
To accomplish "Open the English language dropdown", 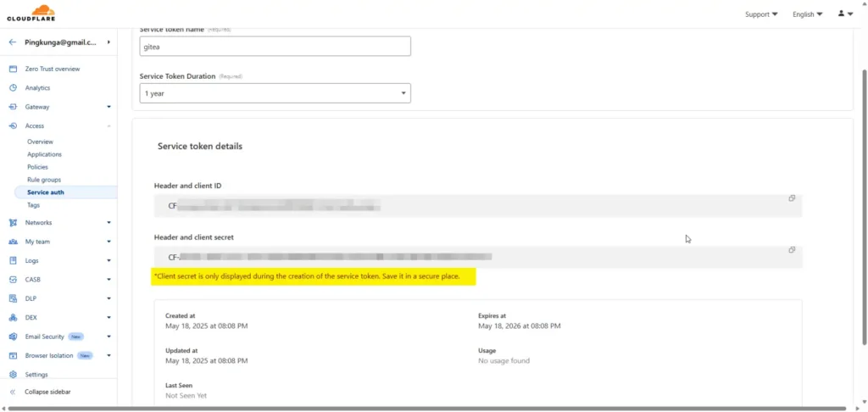I will pos(807,14).
